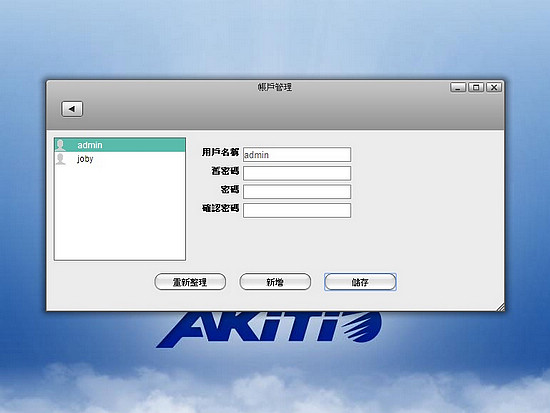The width and height of the screenshot is (550, 413).
Task: Select admin in the user list
Action: coord(120,145)
